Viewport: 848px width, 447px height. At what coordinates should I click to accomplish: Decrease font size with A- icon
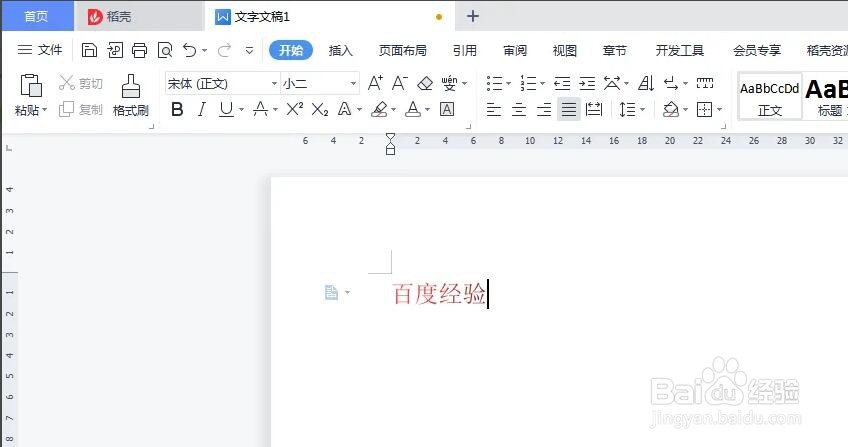pos(399,83)
